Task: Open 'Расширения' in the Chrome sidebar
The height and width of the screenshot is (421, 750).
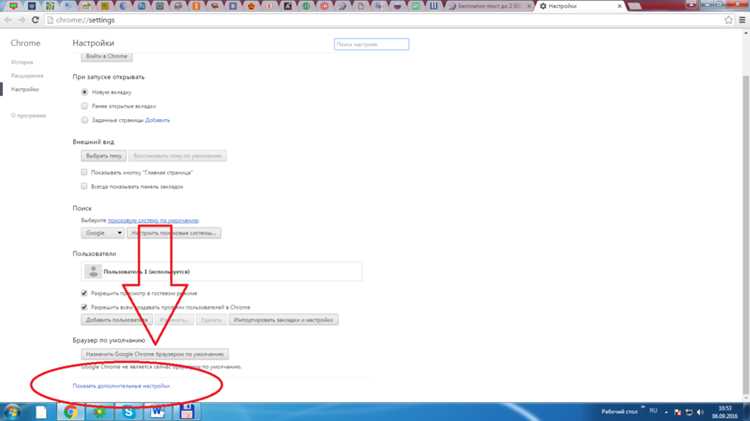Action: pyautogui.click(x=27, y=76)
